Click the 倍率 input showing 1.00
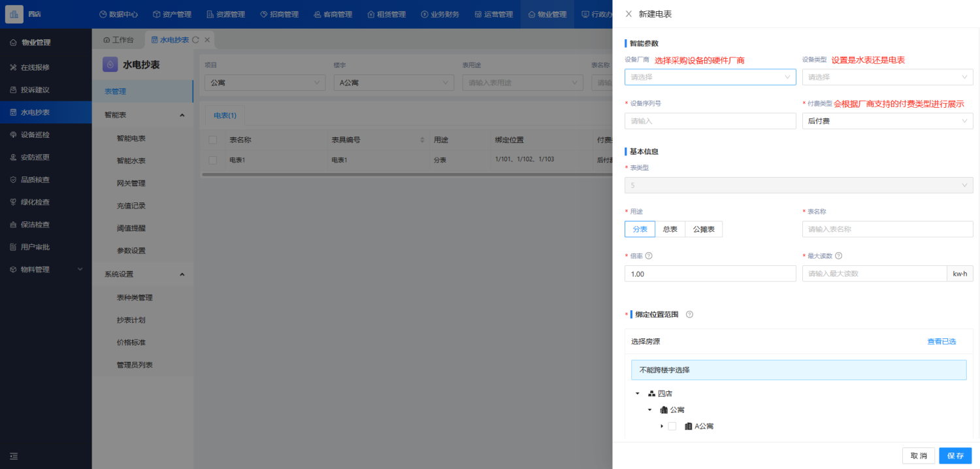The width and height of the screenshot is (980, 469). 710,274
